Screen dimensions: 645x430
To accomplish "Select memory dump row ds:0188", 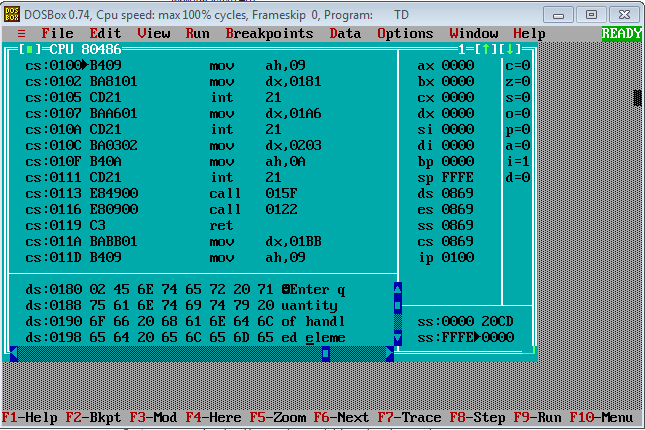I will (x=181, y=306).
